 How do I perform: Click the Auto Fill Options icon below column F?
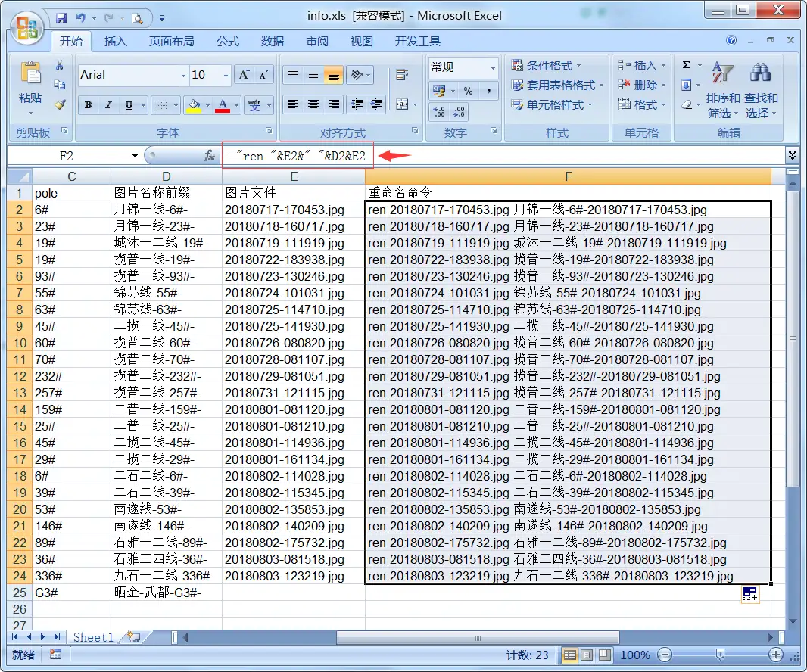(750, 594)
